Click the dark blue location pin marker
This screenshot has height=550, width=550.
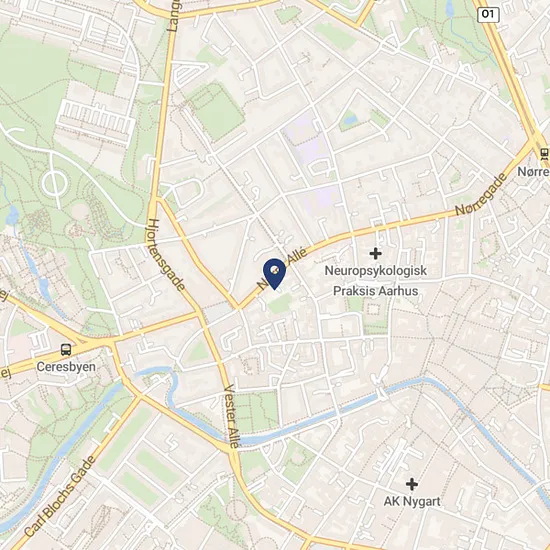(274, 274)
